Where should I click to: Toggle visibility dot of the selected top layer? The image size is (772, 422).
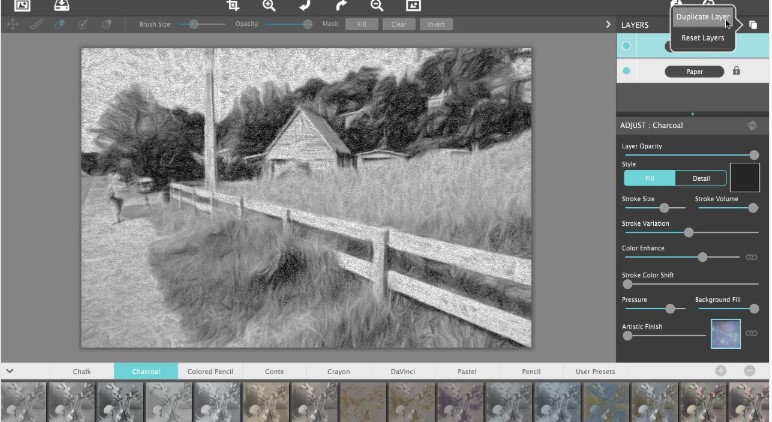(x=626, y=46)
